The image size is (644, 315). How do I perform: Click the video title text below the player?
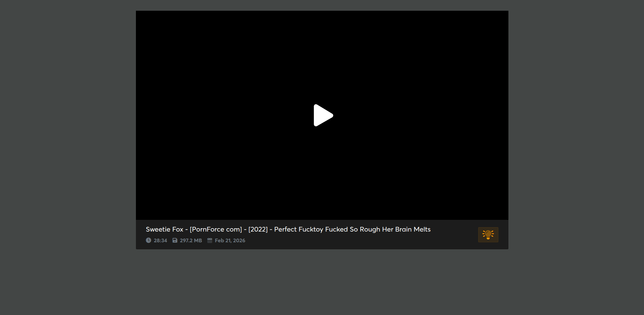(x=288, y=229)
